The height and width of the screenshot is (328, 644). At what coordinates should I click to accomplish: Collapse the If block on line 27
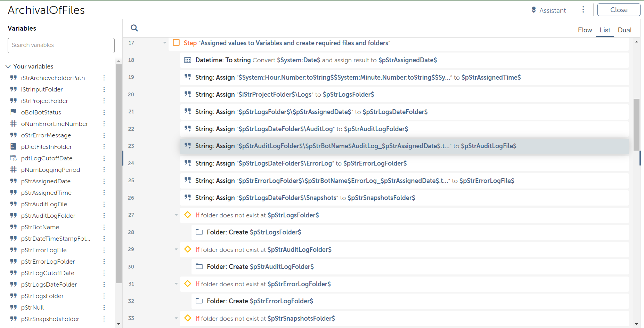tap(176, 215)
